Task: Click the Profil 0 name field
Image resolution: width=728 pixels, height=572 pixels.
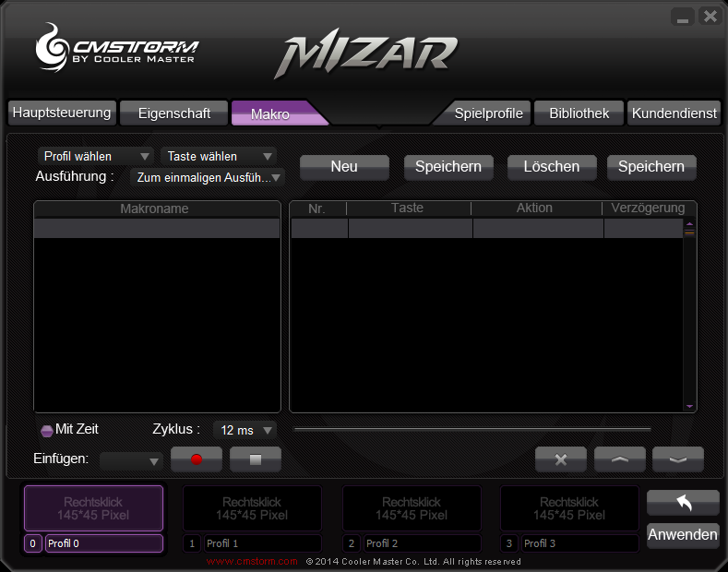Action: click(104, 543)
